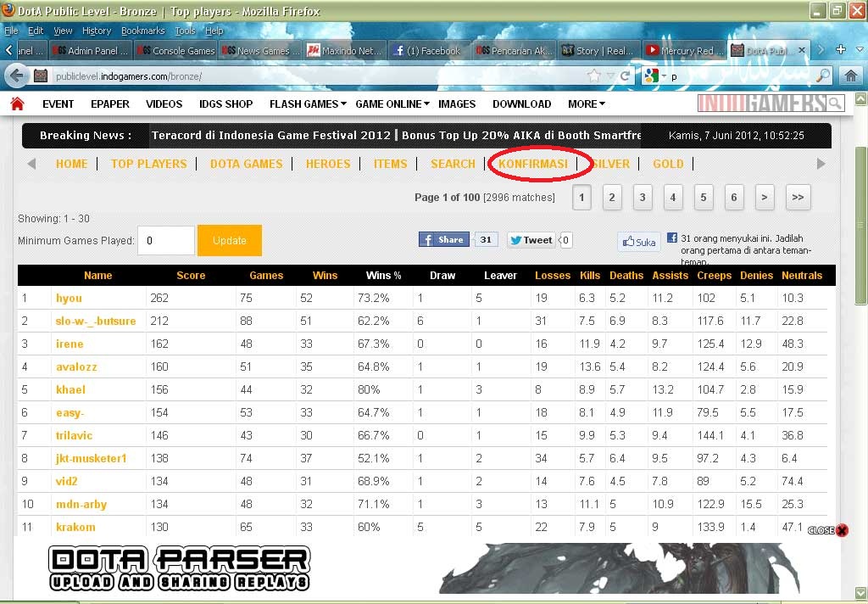The image size is (868, 604).
Task: Click the Reload page icon
Action: coord(625,75)
